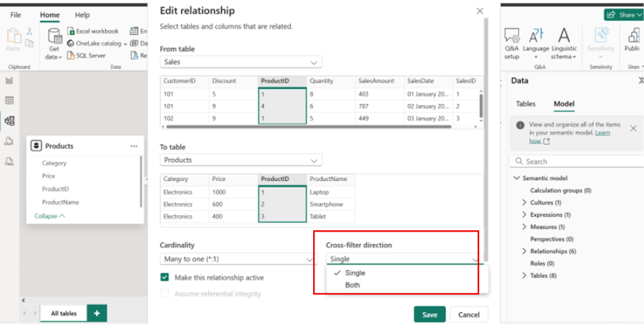Expand the Relationships (6) node

[x=524, y=251]
